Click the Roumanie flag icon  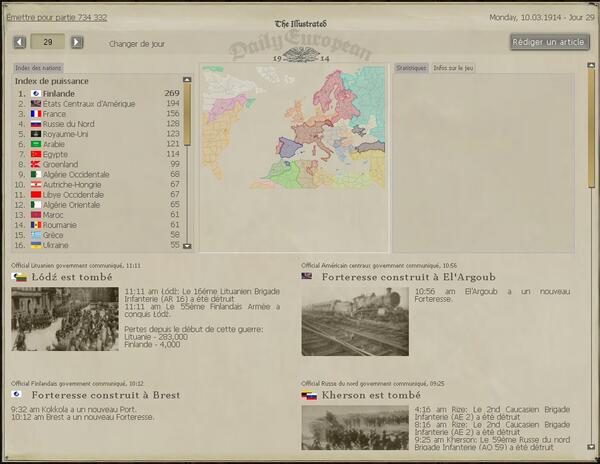(x=36, y=225)
